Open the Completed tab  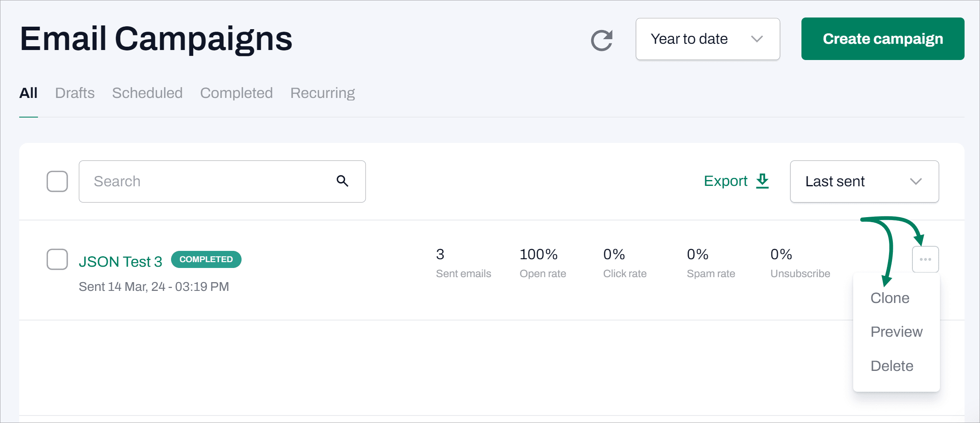[x=236, y=93]
